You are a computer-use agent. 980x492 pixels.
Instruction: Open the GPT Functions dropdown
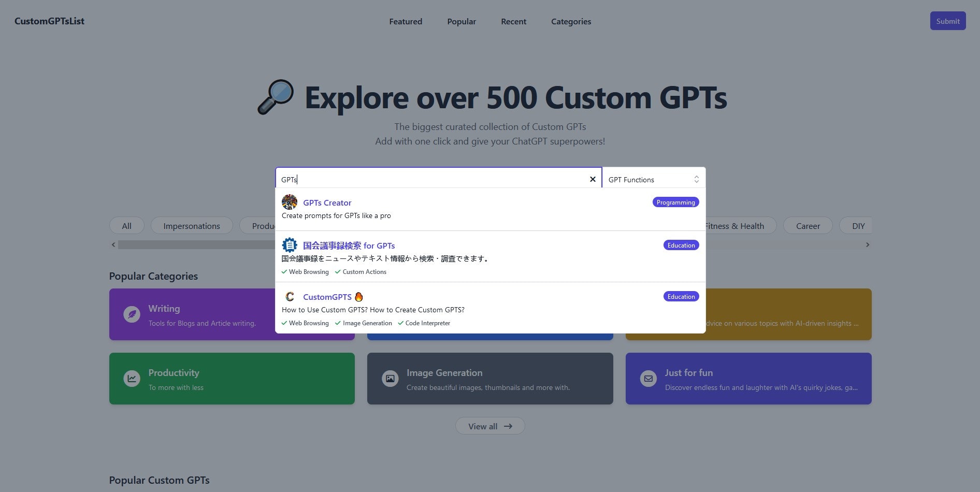click(x=654, y=180)
